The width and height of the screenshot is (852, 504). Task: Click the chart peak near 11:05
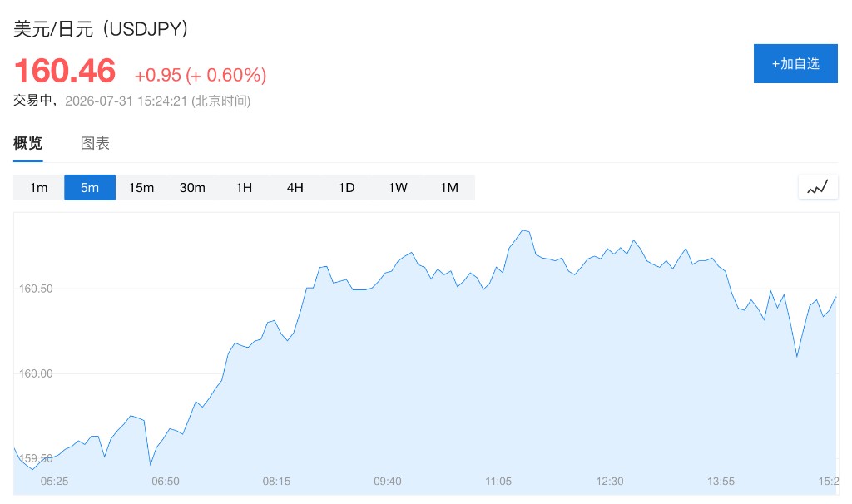coord(523,230)
